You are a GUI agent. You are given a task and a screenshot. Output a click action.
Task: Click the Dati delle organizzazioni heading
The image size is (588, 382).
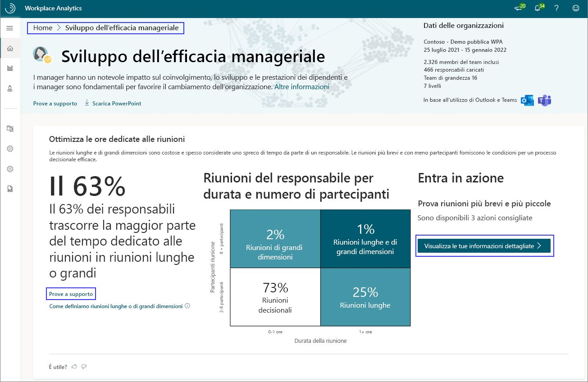(x=464, y=26)
